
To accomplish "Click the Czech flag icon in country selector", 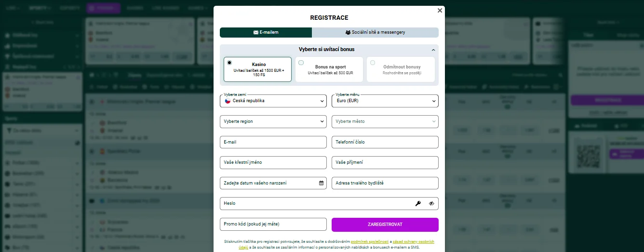I will (227, 101).
